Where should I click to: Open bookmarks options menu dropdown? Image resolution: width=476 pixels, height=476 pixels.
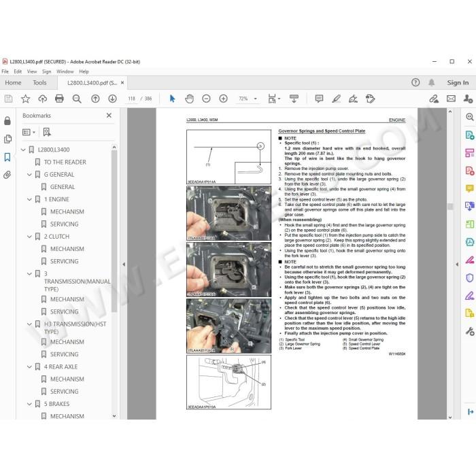pos(29,132)
